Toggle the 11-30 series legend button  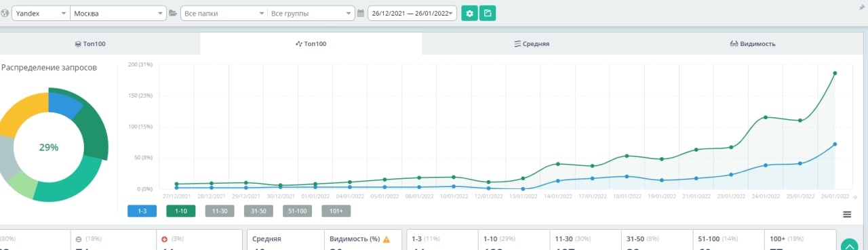tap(220, 211)
